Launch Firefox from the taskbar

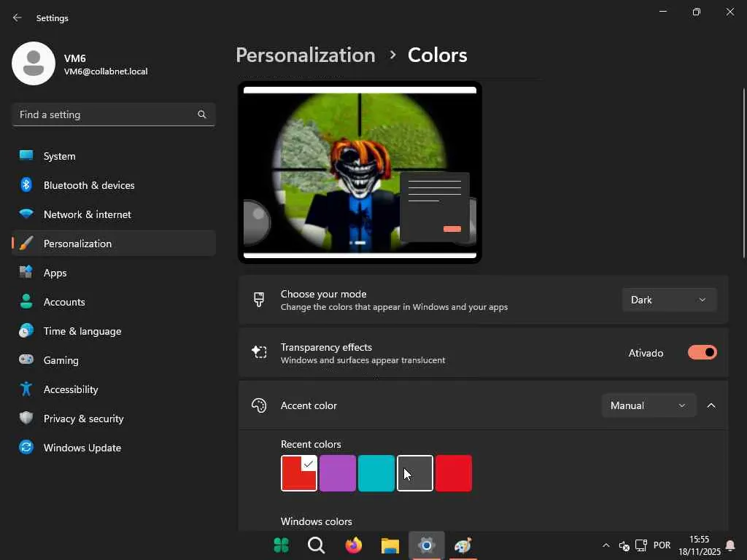[x=353, y=545]
